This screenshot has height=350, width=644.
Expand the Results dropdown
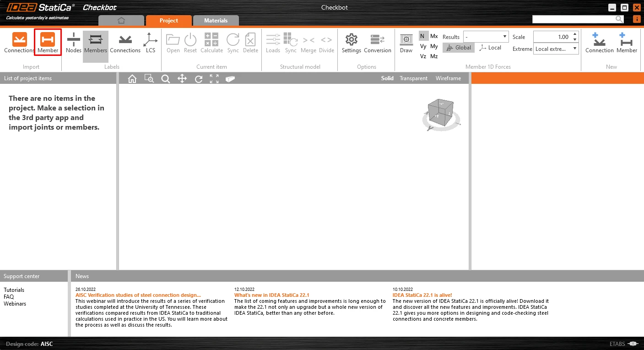(486, 37)
